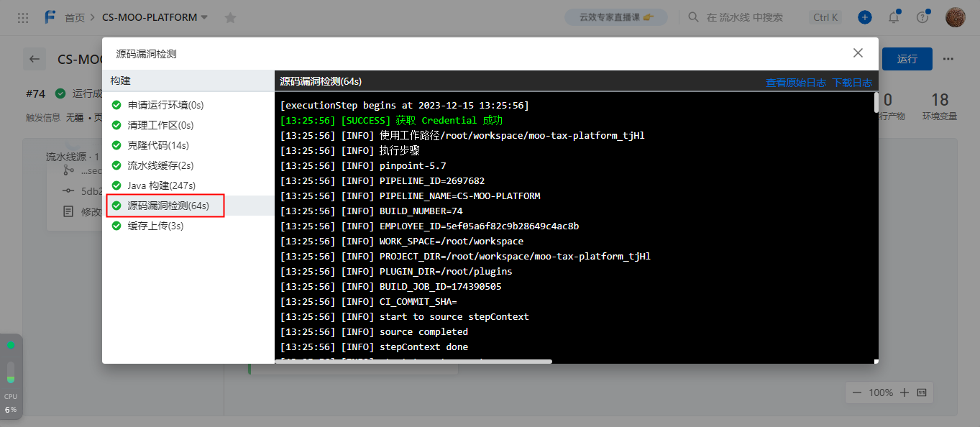Go back with the left arrow button
This screenshot has width=980, height=427.
pyautogui.click(x=35, y=59)
